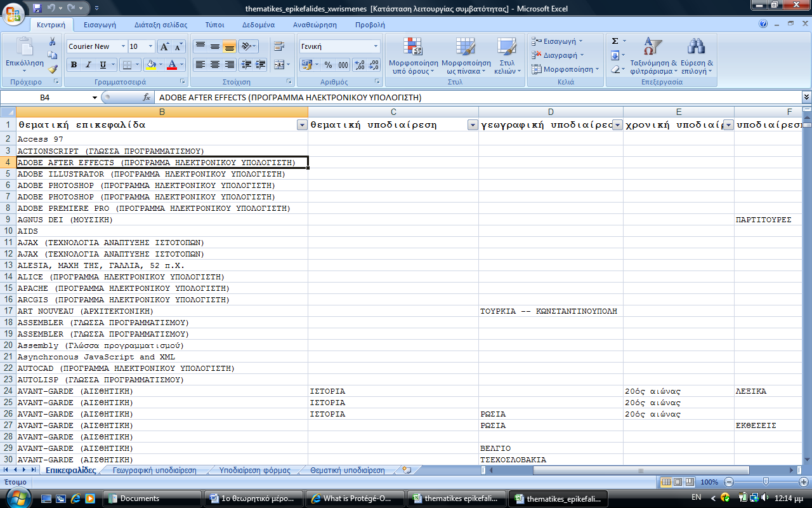Toggle bottom vertical alignment
812x508 pixels.
click(x=230, y=46)
